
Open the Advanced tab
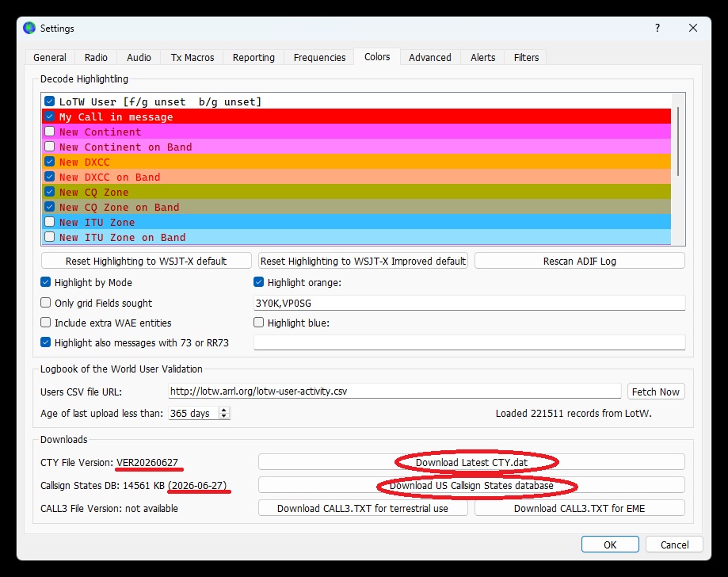pos(430,57)
